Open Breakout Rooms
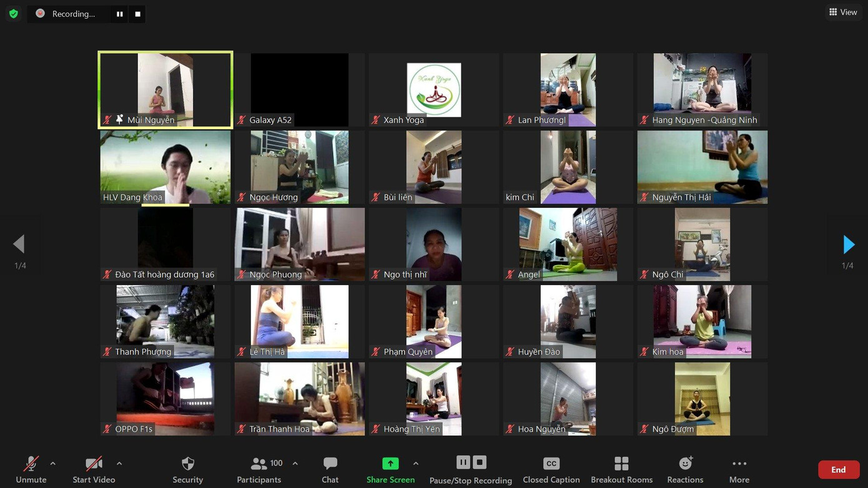This screenshot has width=868, height=488. (x=621, y=468)
